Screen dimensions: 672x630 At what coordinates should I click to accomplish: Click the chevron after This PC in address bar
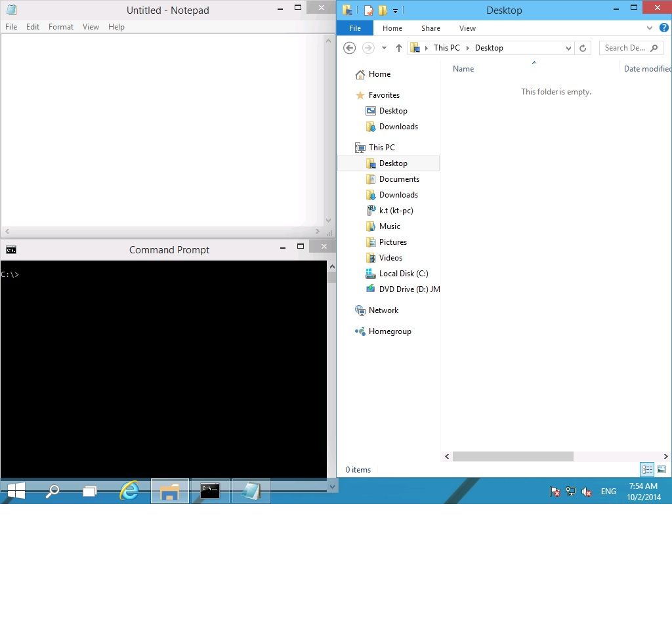[467, 48]
